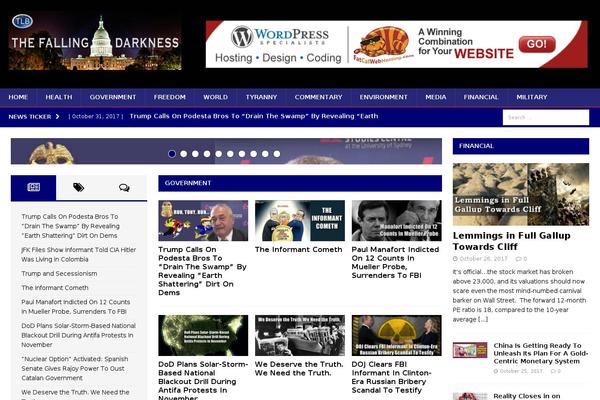Open the Commentary menu item
This screenshot has height=400, width=600.
[x=318, y=97]
